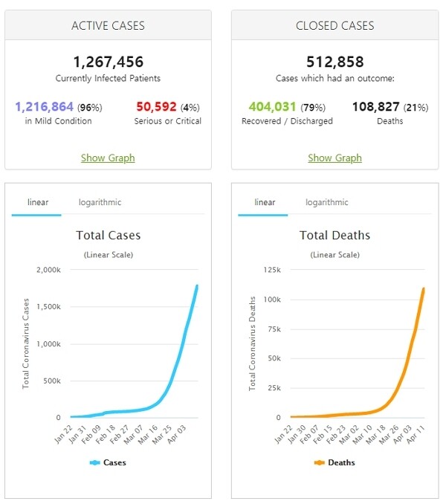446x504 pixels.
Task: Click the Deaths legend label text
Action: click(341, 462)
